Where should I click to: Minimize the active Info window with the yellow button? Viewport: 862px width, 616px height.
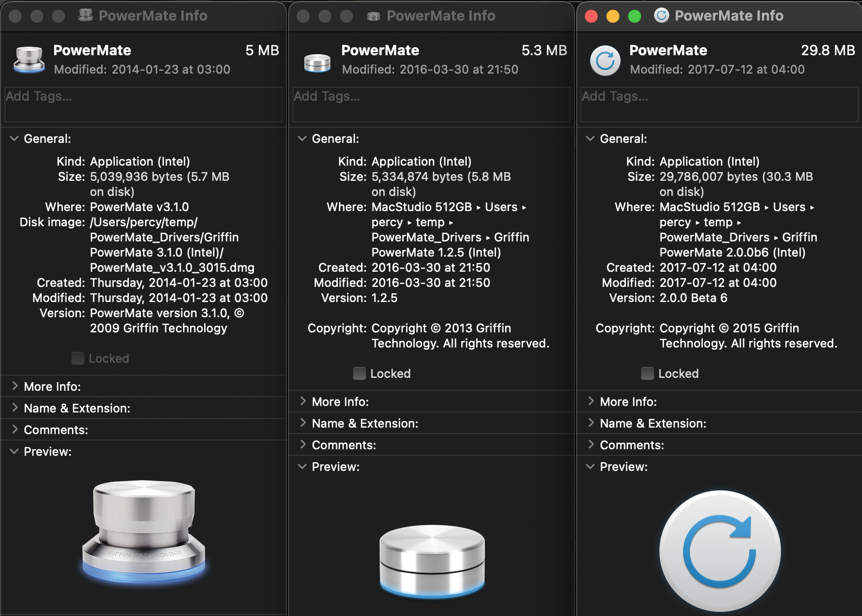(x=613, y=16)
